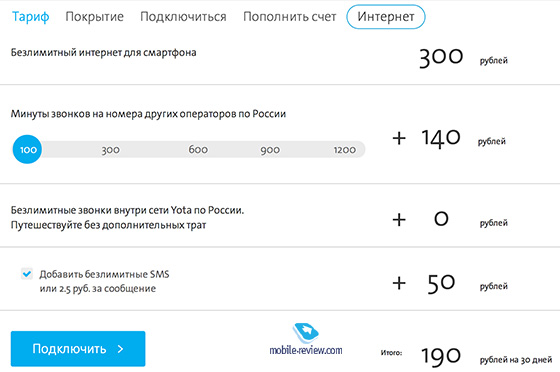Screen dimensions: 560x372
Task: Open the Тариф tab
Action: 30,17
